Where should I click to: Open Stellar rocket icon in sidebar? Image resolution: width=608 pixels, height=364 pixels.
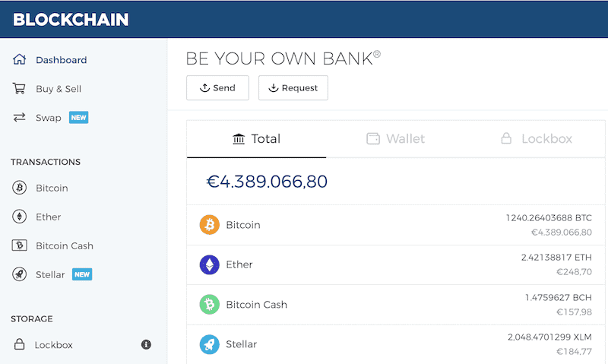[x=20, y=274]
